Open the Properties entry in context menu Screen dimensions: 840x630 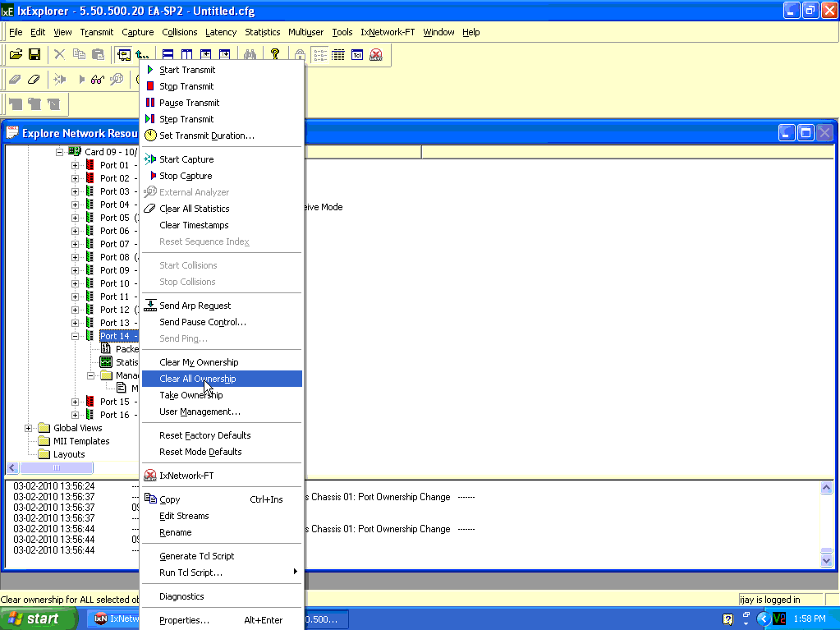pyautogui.click(x=223, y=620)
